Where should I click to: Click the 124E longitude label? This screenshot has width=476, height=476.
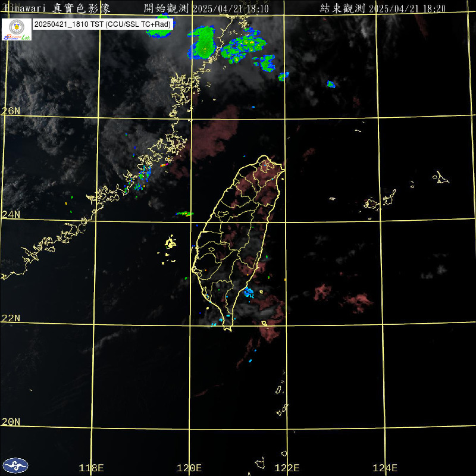pos(385,468)
